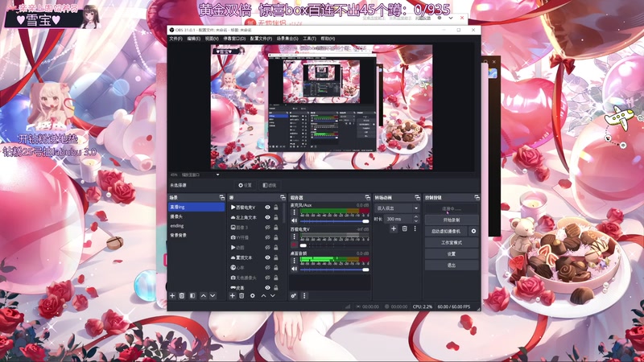The height and width of the screenshot is (362, 644).
Task: Undock the sources panel icon
Action: click(x=283, y=197)
